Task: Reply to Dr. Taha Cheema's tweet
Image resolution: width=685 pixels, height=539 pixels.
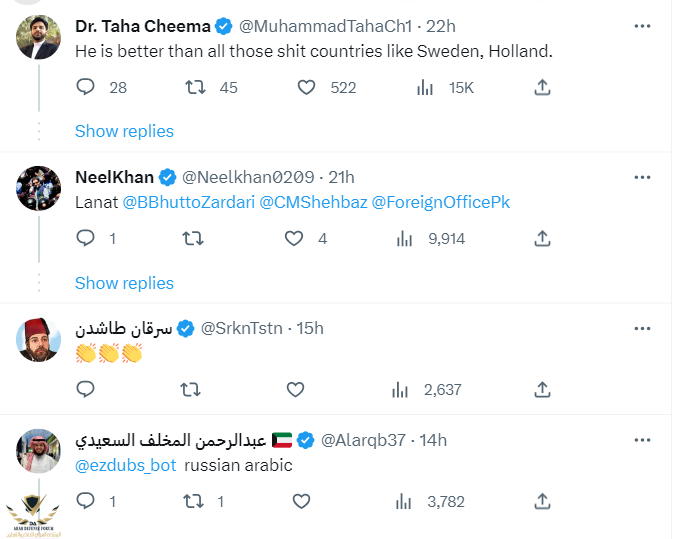Action: pyautogui.click(x=86, y=88)
